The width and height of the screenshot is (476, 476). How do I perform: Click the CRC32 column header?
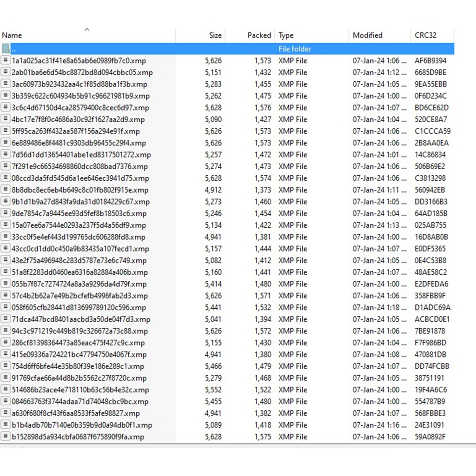click(425, 35)
